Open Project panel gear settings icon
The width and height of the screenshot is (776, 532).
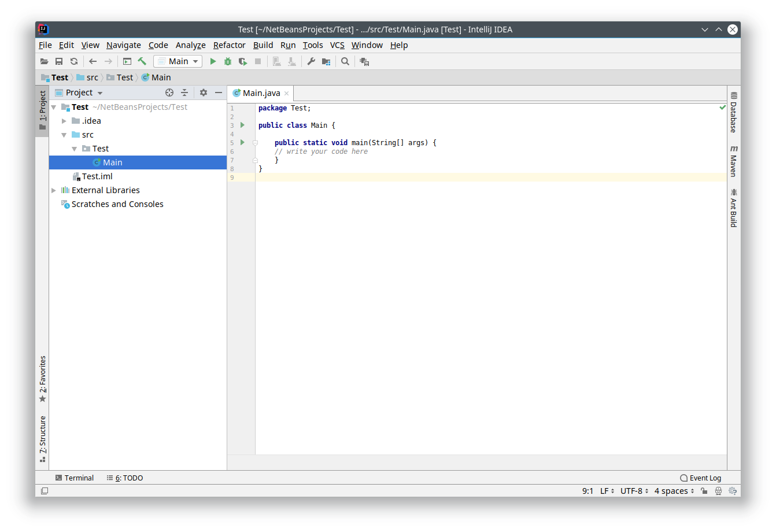(x=204, y=93)
